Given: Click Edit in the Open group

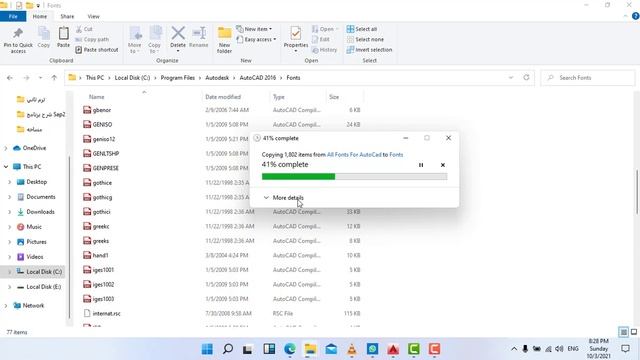Looking at the screenshot, I should click(x=321, y=39).
